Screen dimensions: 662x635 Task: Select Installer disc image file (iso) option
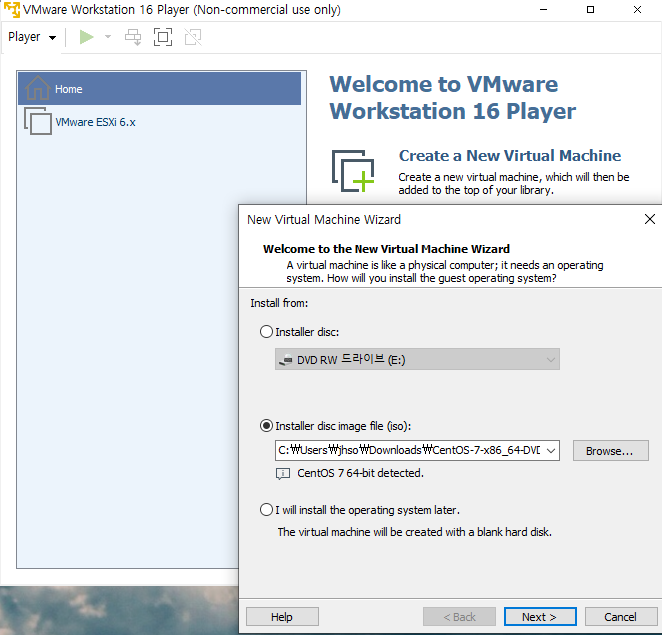pos(266,426)
